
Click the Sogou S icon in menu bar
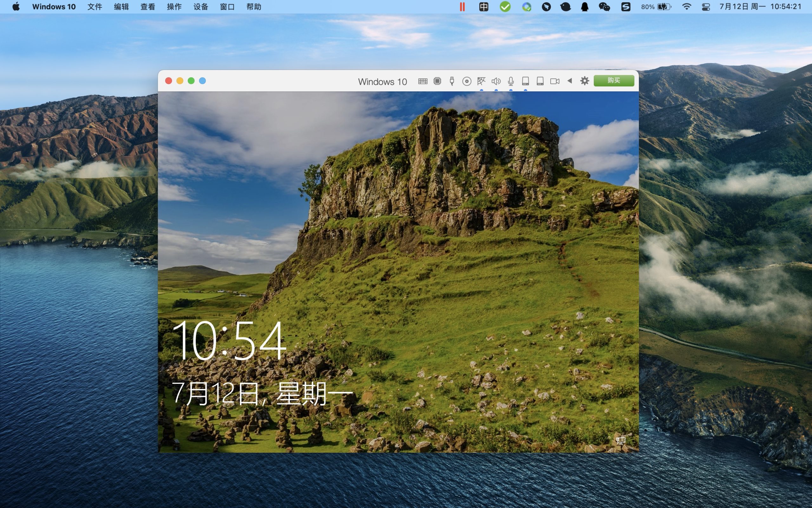click(x=626, y=7)
